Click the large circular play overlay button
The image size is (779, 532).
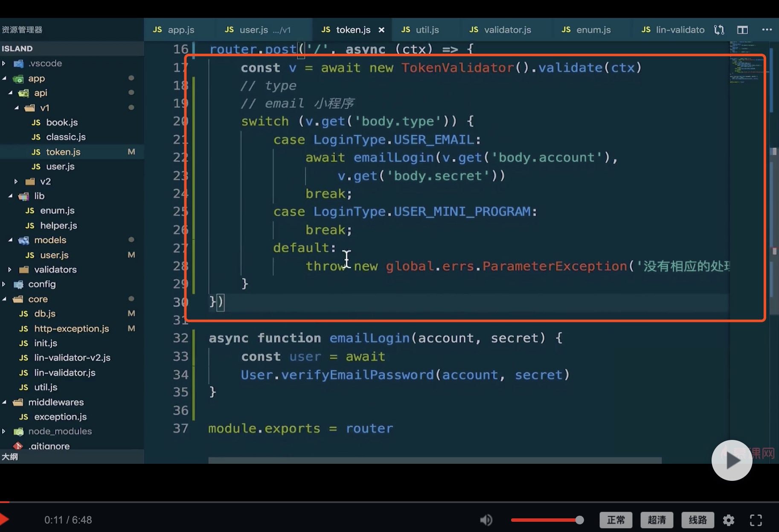click(x=732, y=460)
